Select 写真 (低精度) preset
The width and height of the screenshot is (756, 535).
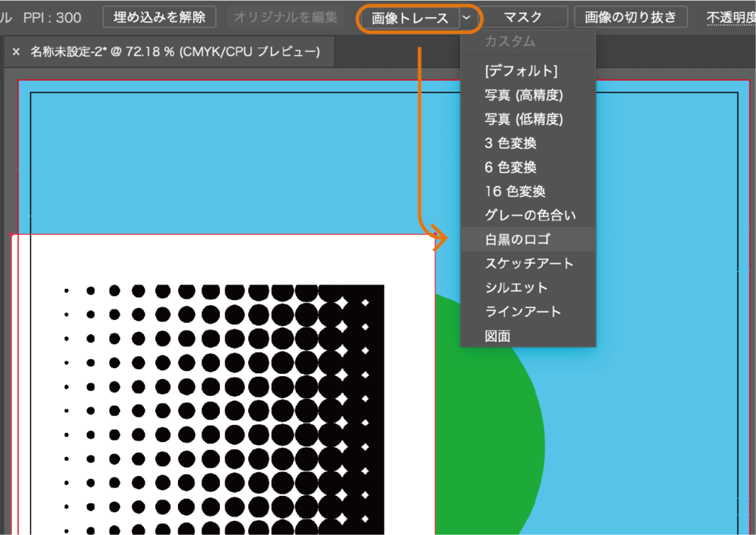coord(528,119)
